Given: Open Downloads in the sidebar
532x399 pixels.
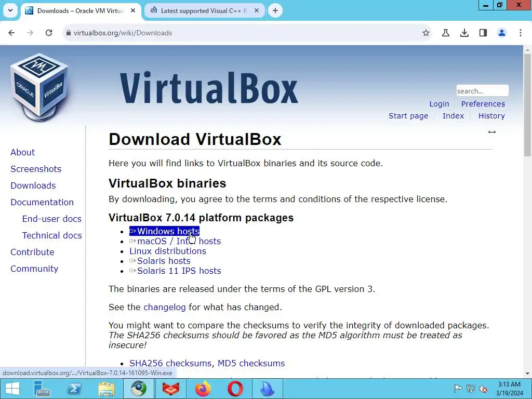Looking at the screenshot, I should [x=33, y=185].
